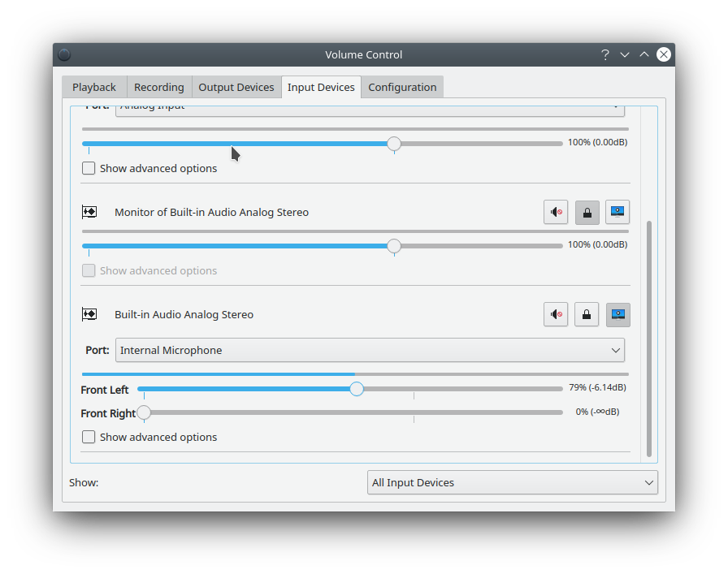The image size is (728, 574).
Task: Lock channels together for Built-in Audio Analog Stereo
Action: [587, 315]
